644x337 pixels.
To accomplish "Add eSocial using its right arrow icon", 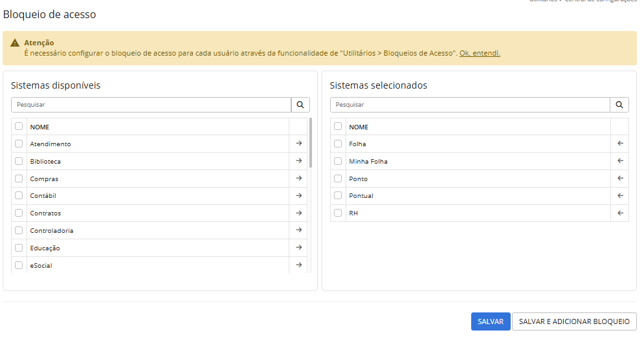I will click(x=298, y=265).
